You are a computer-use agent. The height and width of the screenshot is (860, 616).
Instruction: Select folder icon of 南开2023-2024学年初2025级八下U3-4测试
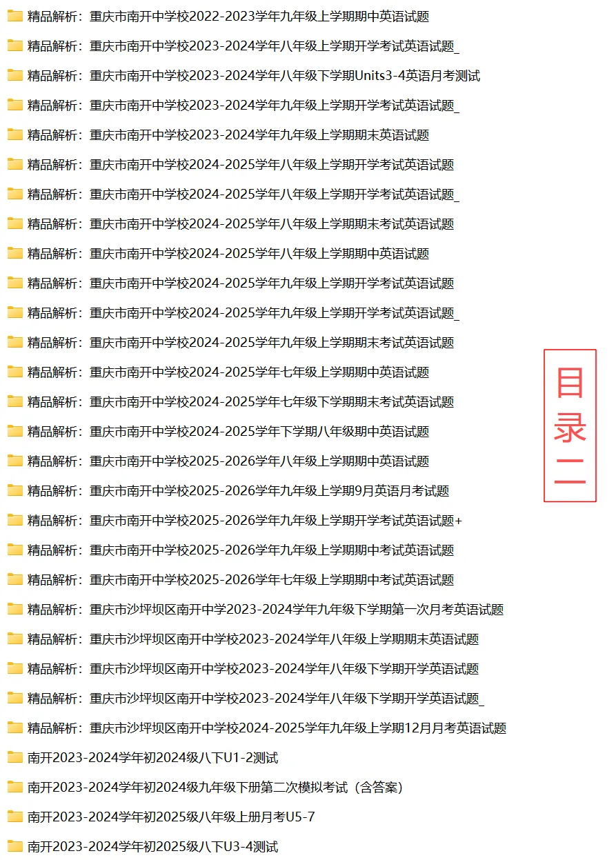(x=15, y=846)
